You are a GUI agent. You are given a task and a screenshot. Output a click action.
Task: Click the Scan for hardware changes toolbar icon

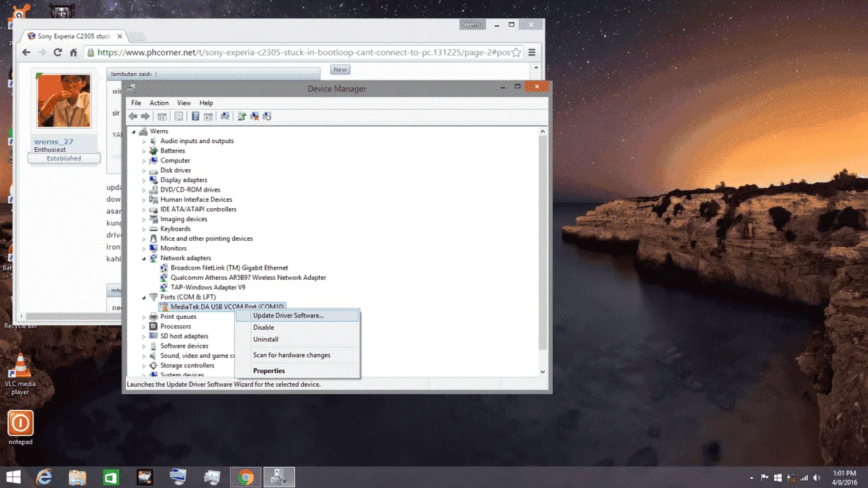[x=225, y=116]
